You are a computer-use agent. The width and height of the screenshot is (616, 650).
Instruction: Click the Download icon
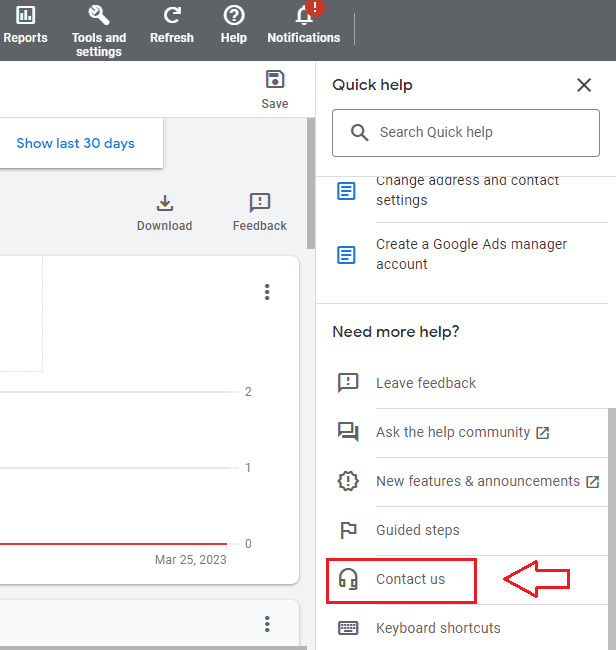pos(165,203)
